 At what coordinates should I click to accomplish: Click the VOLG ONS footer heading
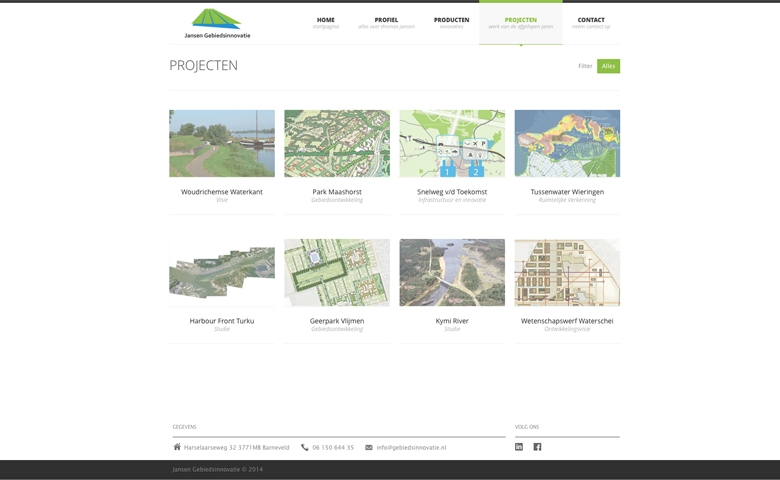tap(527, 427)
